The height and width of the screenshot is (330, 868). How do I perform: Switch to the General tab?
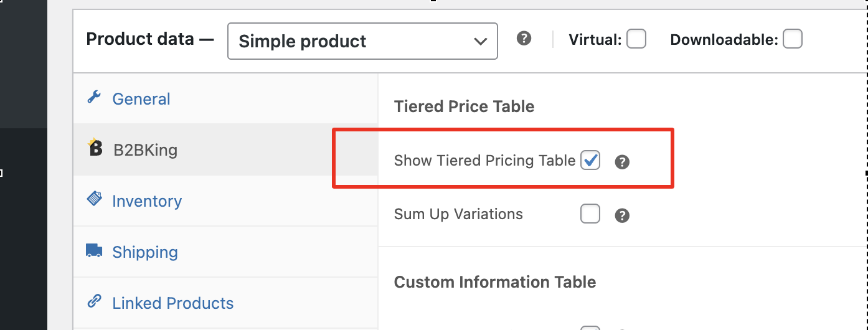[141, 99]
